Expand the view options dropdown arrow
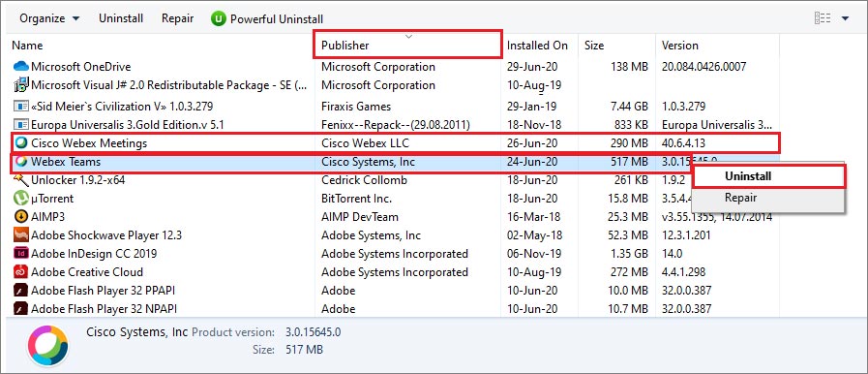868x374 pixels. coord(846,18)
